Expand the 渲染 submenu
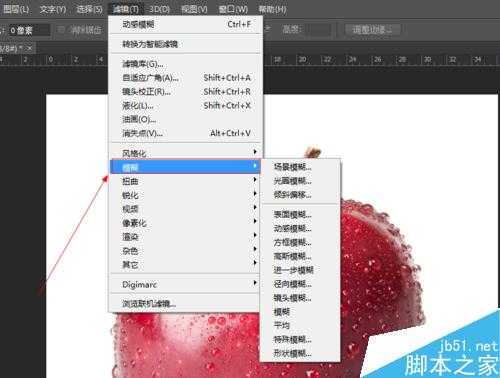Screen dimensions: 500x378 coord(186,237)
